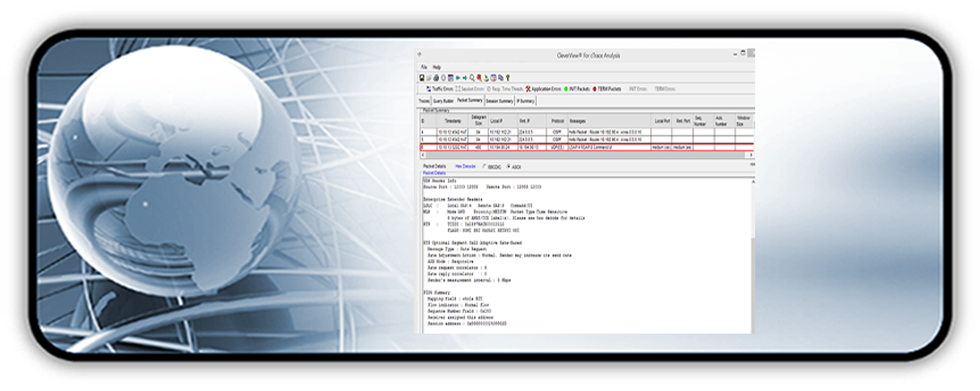Select the red-highlighted UDP(EE) packet row
The height and width of the screenshot is (391, 980).
[x=588, y=147]
